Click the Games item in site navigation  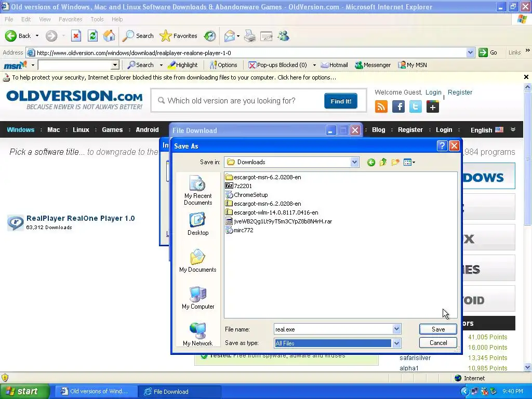point(112,129)
